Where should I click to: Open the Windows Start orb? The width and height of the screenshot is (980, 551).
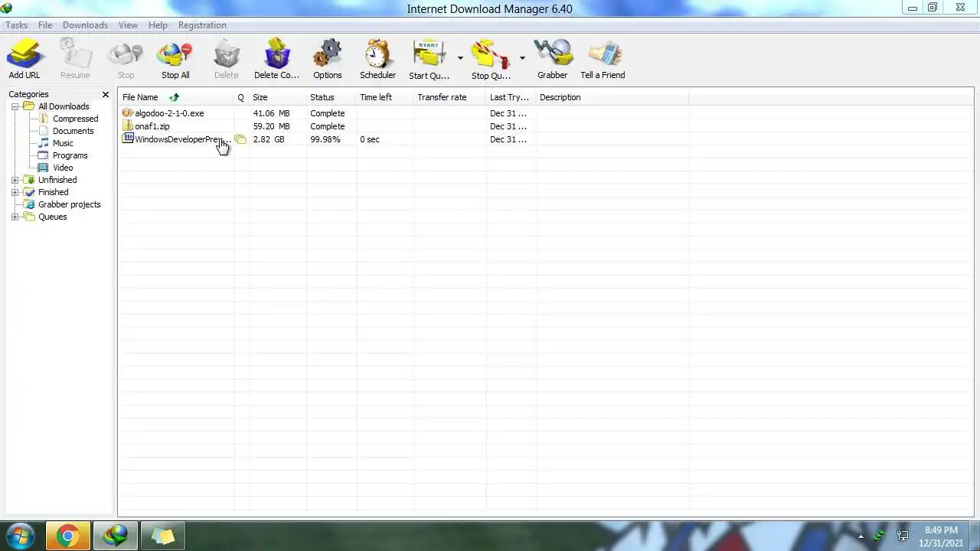pos(19,536)
